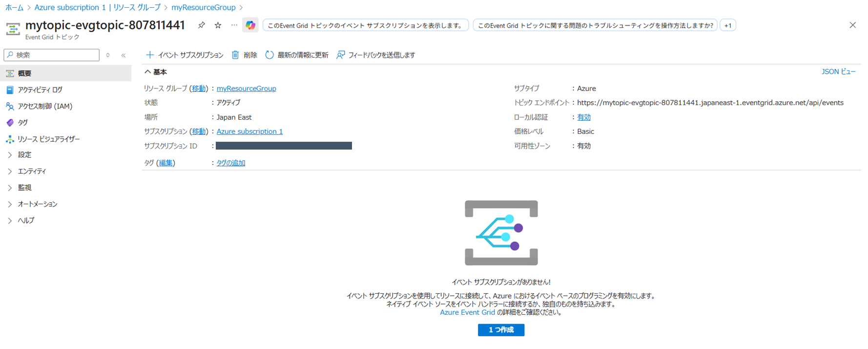868x349 pixels.
Task: Click the topic endpoint URL text
Action: (710, 103)
